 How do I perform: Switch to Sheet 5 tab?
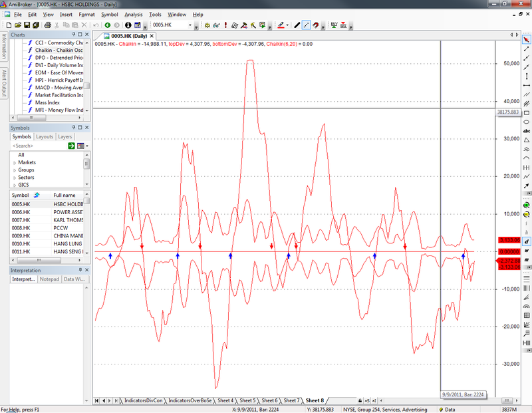(247, 401)
